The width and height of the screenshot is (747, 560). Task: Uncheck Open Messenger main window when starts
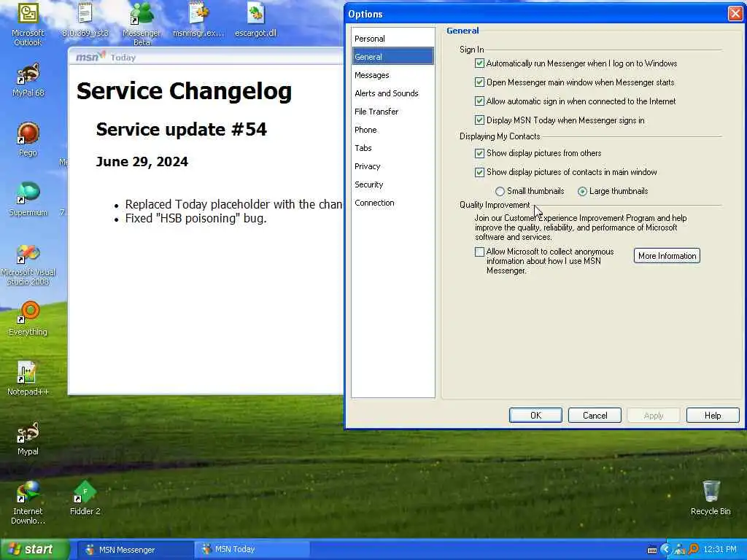[480, 82]
